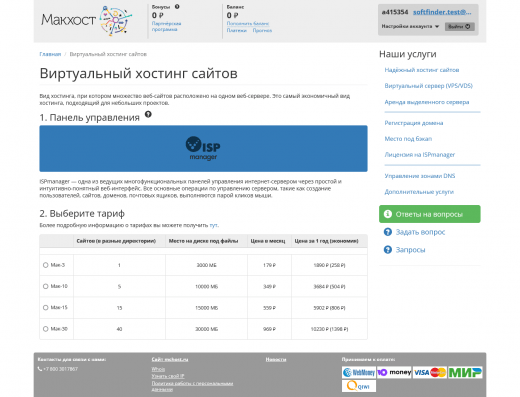Image resolution: width=520 pixels, height=397 pixels.
Task: Click the Узнать свой IP footer link
Action: click(168, 376)
